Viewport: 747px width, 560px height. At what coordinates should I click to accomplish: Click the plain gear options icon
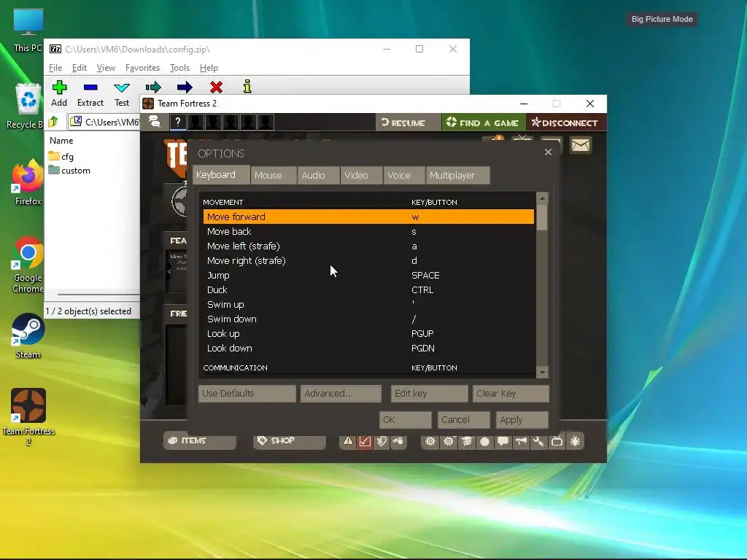pos(430,441)
